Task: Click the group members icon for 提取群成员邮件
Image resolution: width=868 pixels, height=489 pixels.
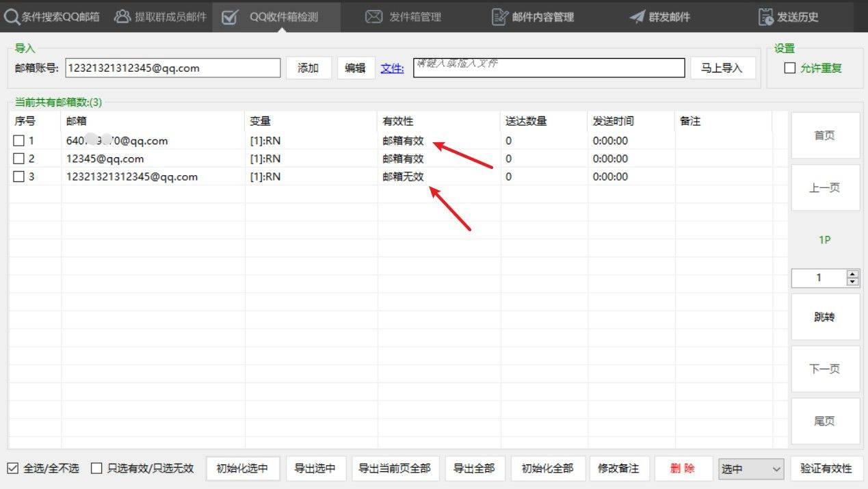Action: pos(122,16)
